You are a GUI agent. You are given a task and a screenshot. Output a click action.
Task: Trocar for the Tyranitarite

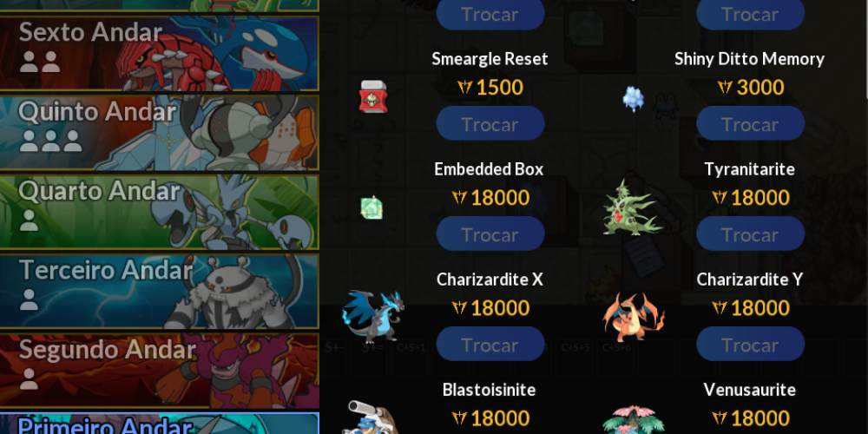pyautogui.click(x=750, y=233)
